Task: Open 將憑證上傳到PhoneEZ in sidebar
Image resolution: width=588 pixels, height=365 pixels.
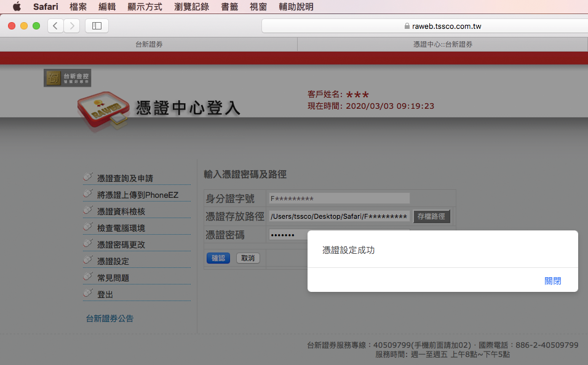Action: coord(138,195)
